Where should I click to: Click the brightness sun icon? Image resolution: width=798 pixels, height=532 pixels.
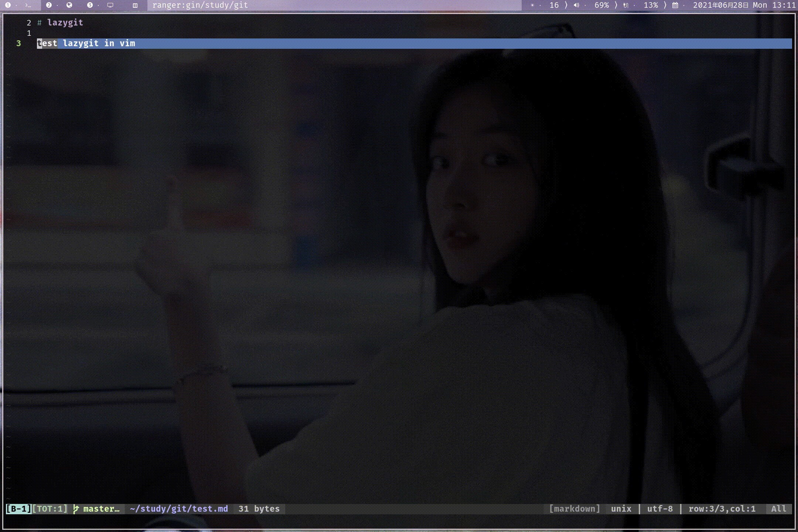coord(532,5)
